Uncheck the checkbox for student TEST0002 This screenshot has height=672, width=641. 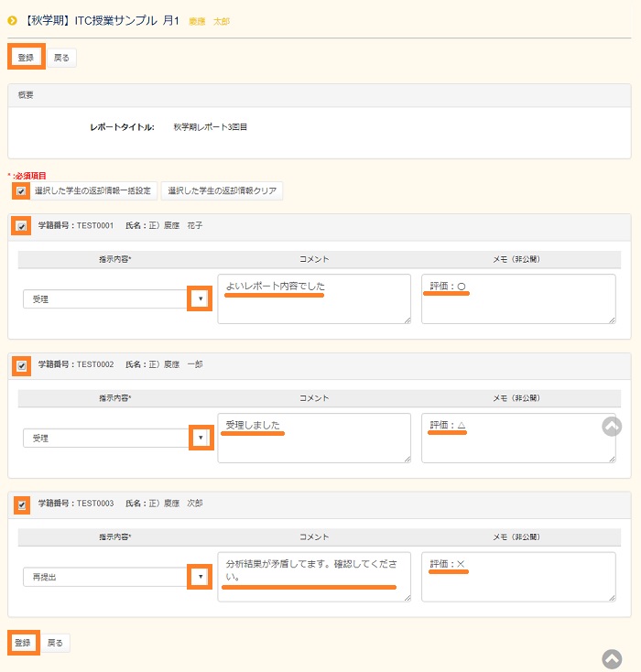(21, 364)
